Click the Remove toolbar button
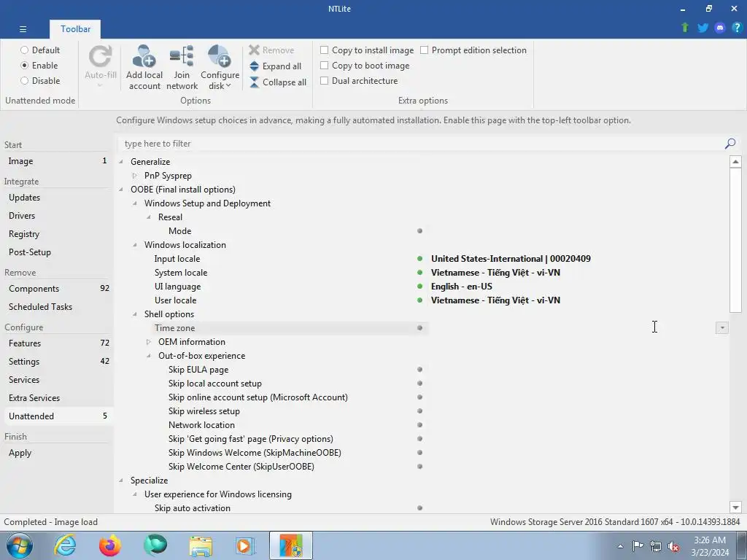 [271, 50]
